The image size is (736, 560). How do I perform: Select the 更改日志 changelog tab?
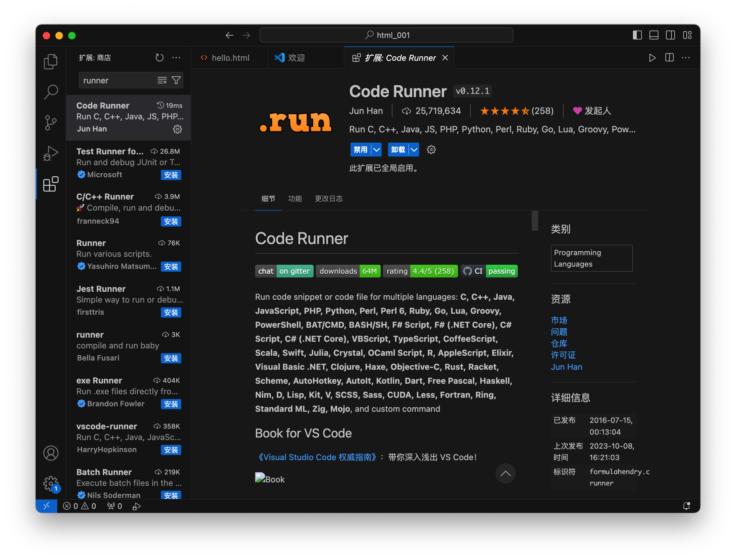329,199
